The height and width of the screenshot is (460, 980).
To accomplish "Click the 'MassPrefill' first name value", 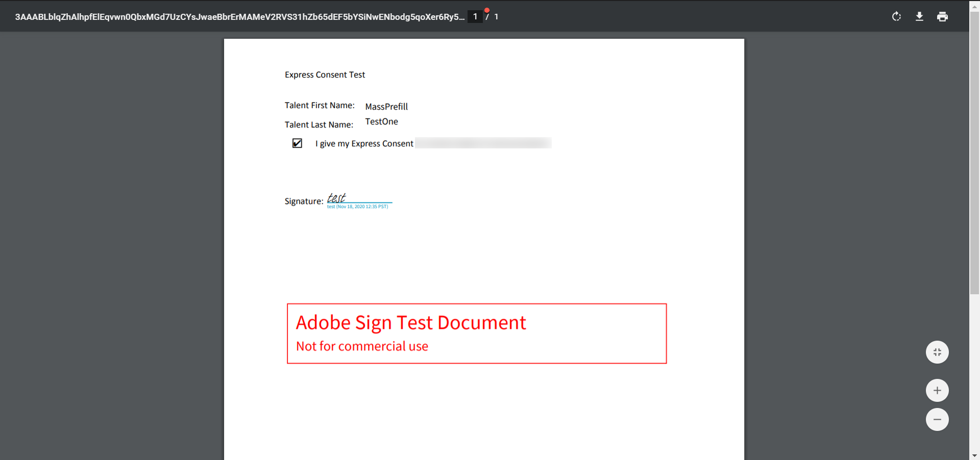I will [386, 107].
